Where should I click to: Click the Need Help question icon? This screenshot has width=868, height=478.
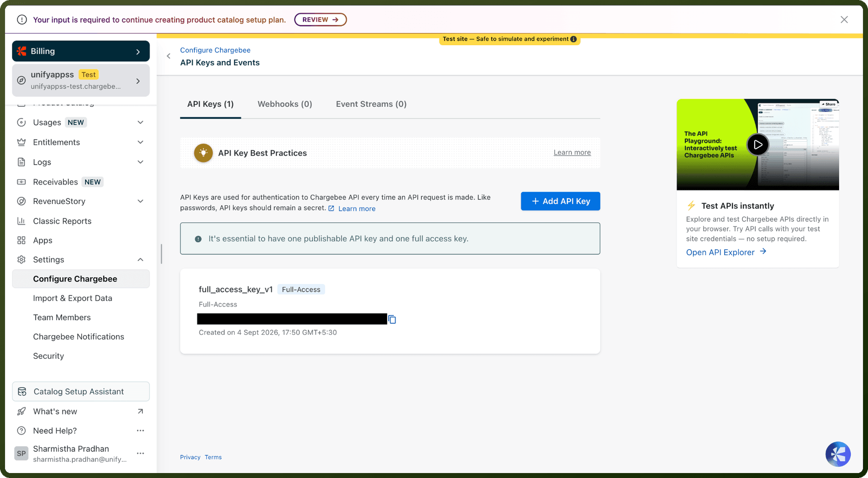point(21,431)
